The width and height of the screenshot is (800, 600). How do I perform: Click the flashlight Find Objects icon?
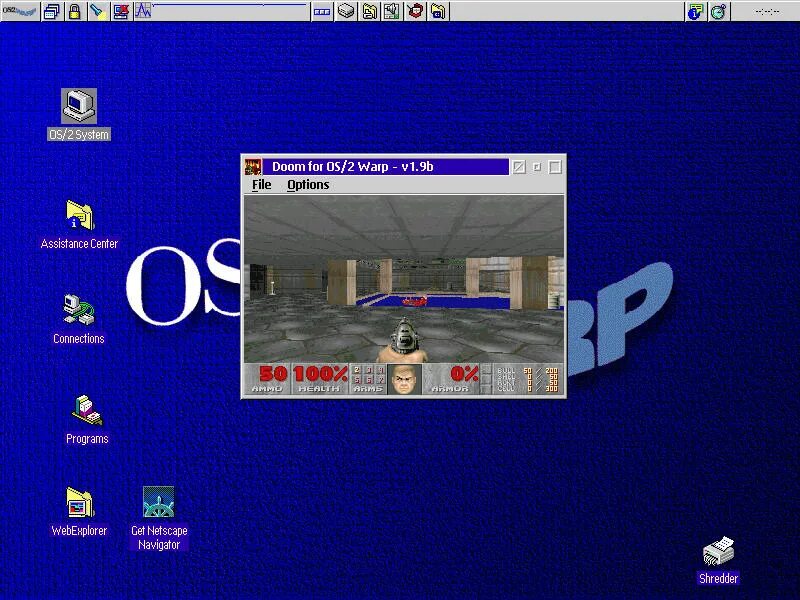[97, 11]
